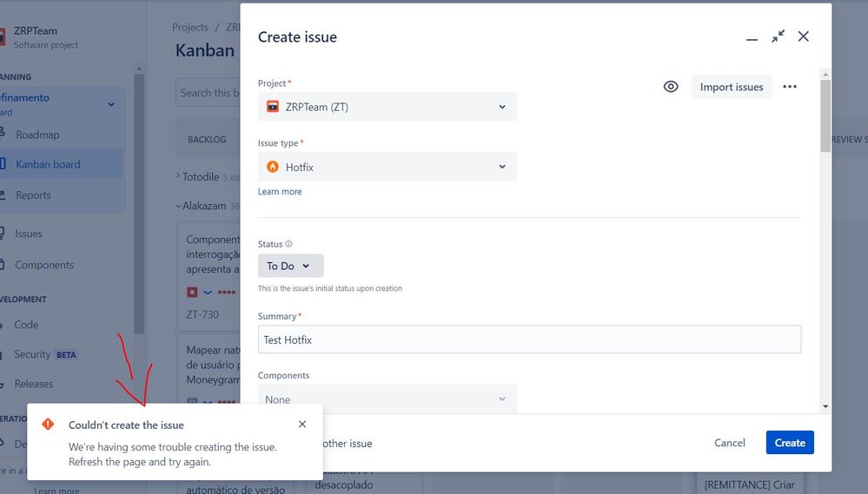Viewport: 868px width, 494px height.
Task: Click the blue Create button
Action: pos(790,443)
